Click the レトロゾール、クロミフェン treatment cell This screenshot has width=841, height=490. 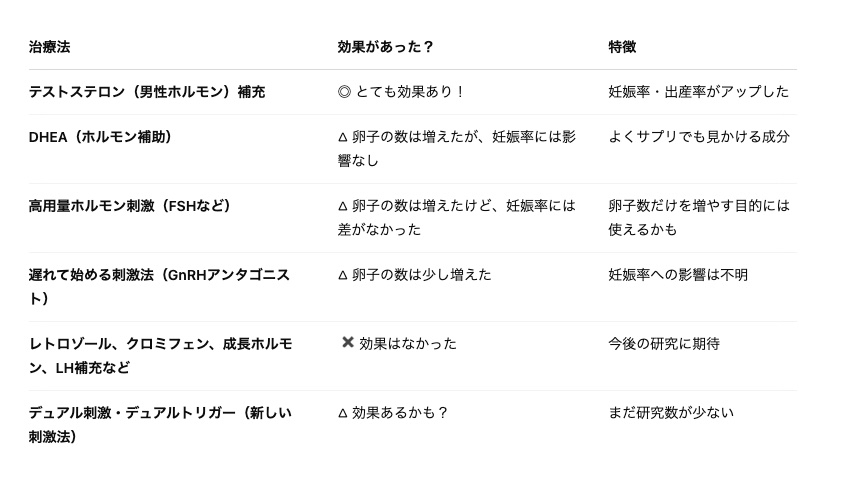coord(160,355)
